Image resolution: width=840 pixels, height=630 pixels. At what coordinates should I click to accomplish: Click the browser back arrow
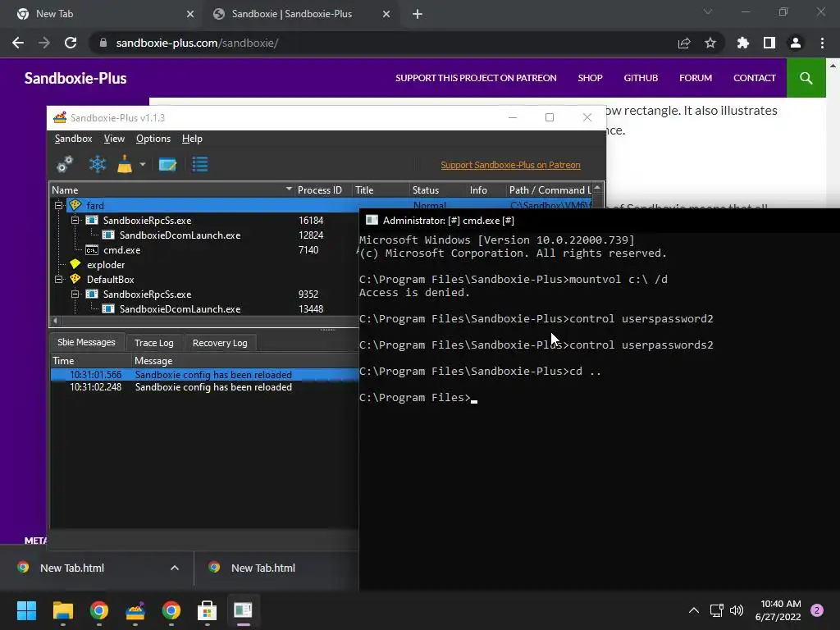click(18, 43)
